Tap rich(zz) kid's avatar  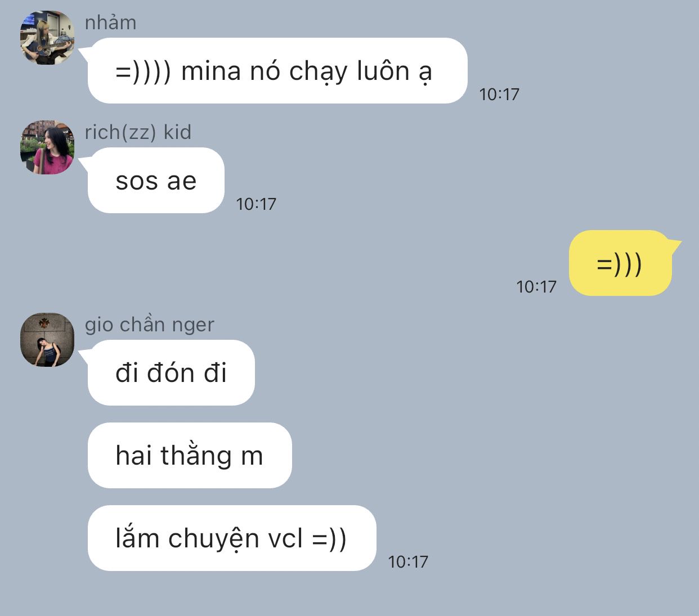(x=47, y=147)
